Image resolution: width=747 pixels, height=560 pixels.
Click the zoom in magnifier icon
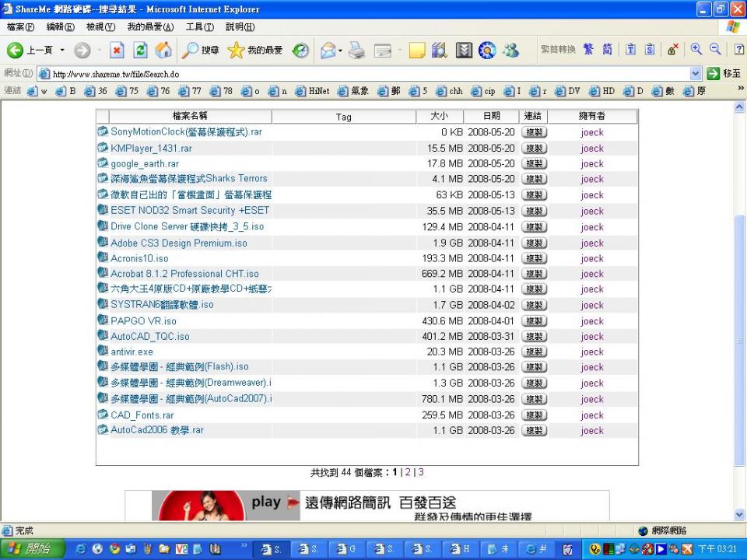(x=696, y=49)
